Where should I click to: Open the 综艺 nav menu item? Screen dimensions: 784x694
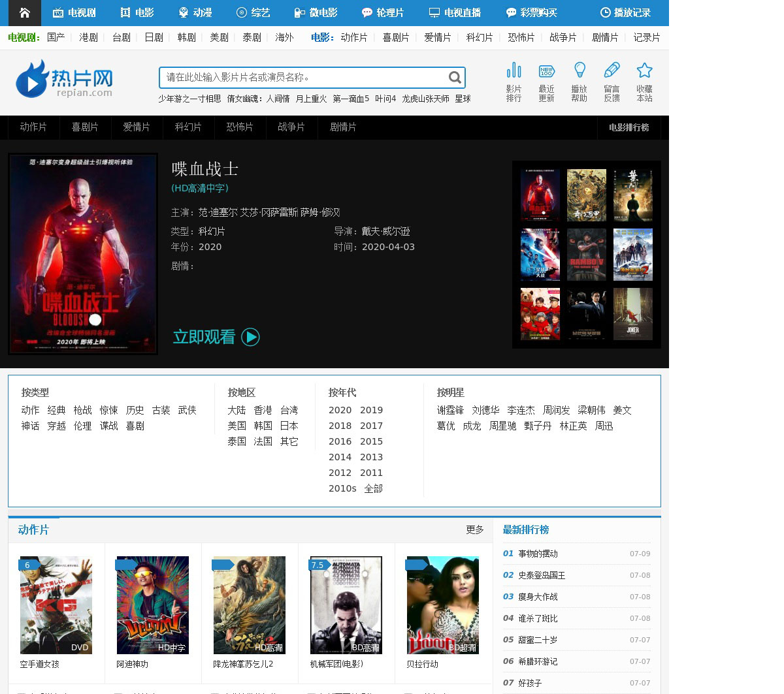253,12
